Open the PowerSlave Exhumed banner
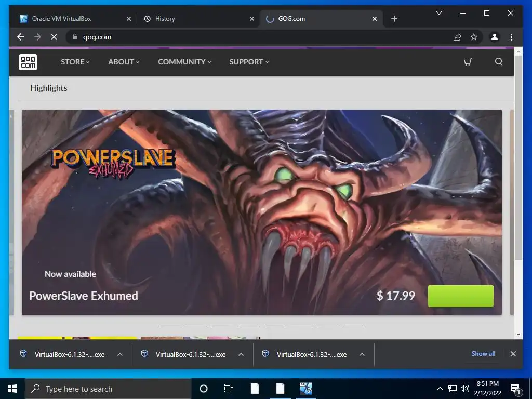532x399 pixels. click(262, 212)
